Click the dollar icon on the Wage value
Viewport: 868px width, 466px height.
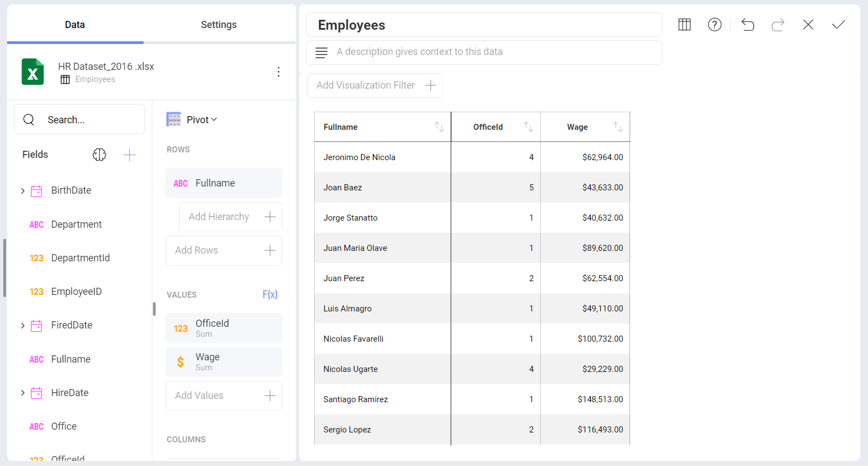[180, 362]
